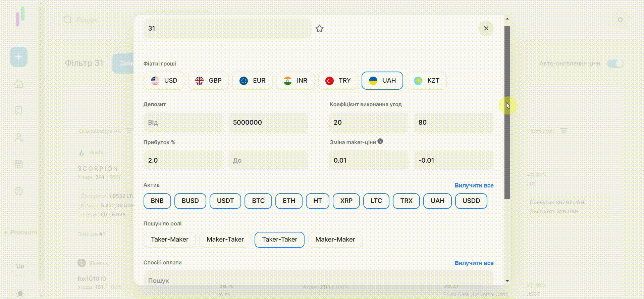This screenshot has width=644, height=299.
Task: Select the USD fiat currency chip
Action: point(164,81)
